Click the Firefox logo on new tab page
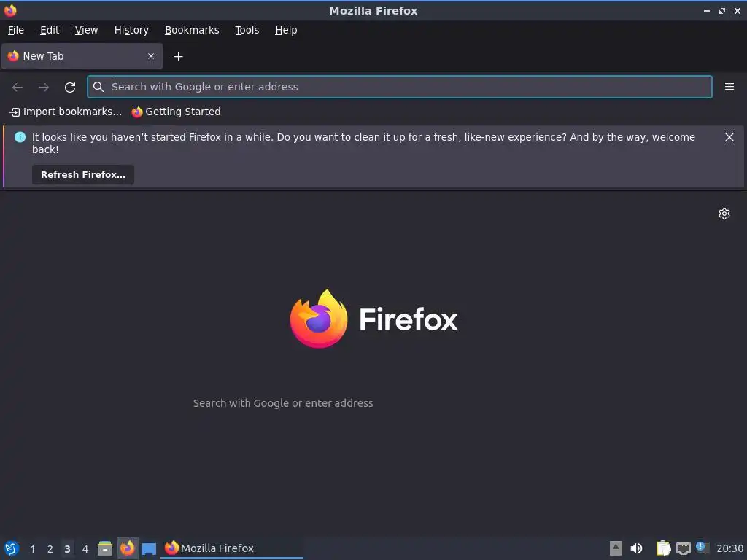The width and height of the screenshot is (747, 560). pos(373,319)
